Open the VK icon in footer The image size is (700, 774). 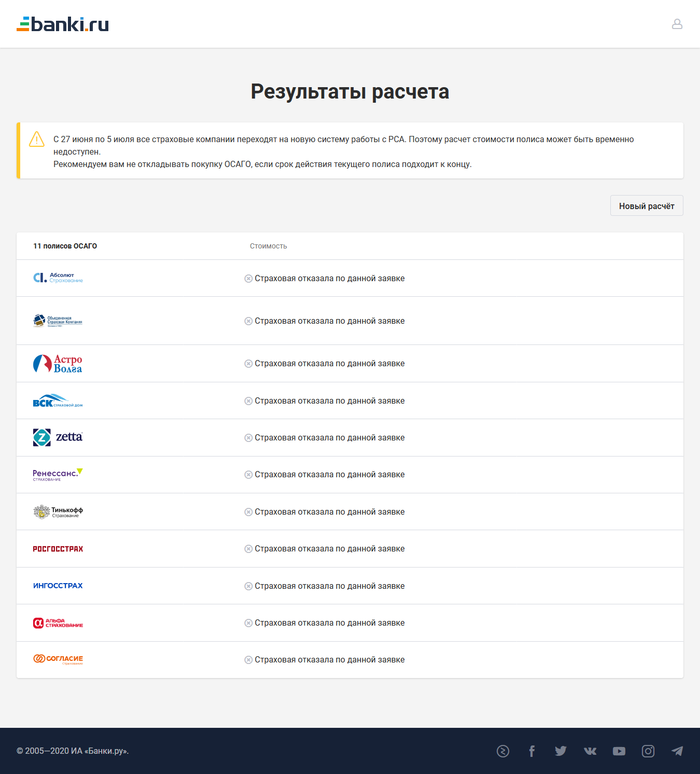point(590,751)
